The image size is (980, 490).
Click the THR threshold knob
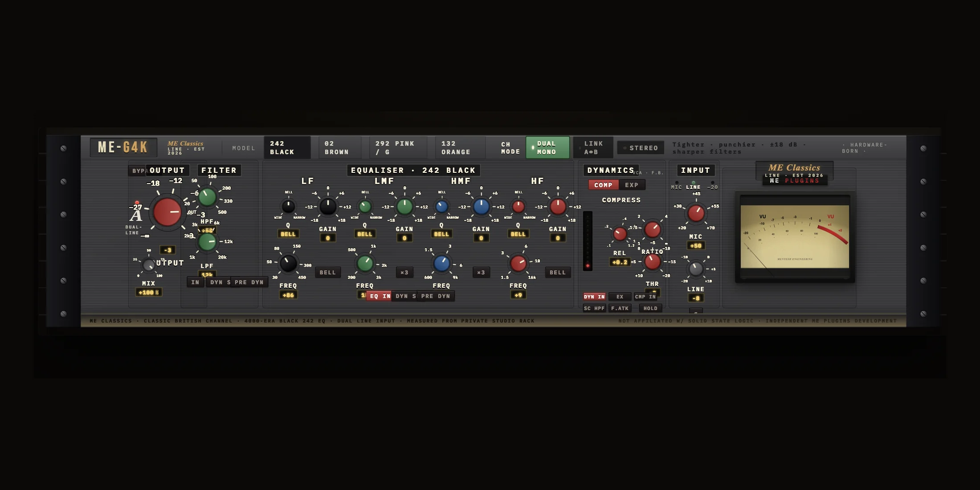pyautogui.click(x=653, y=262)
